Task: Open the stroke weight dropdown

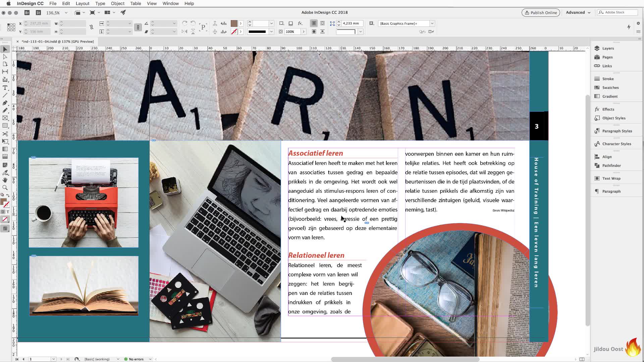Action: (x=271, y=23)
